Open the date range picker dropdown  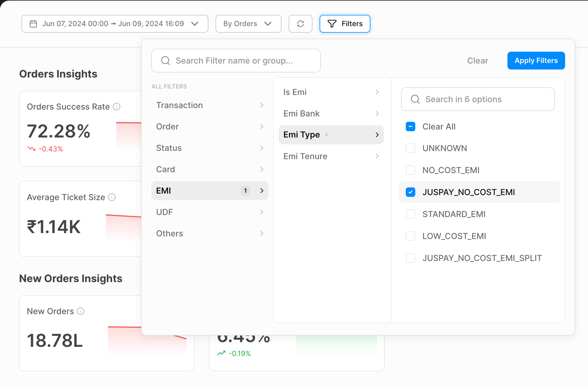tap(114, 24)
